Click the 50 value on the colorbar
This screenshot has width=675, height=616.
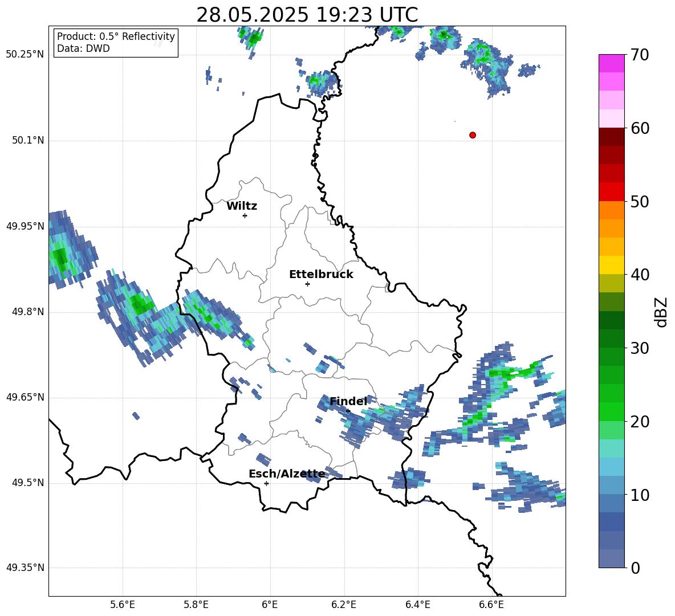coord(640,201)
